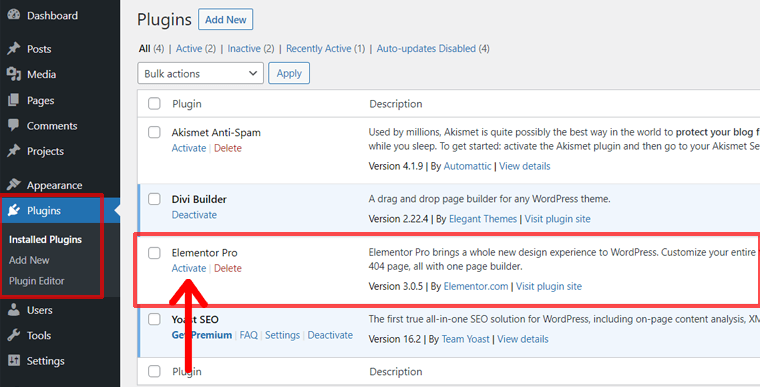Activate the Akismet Anti-Spam plugin
760x387 pixels.
189,148
